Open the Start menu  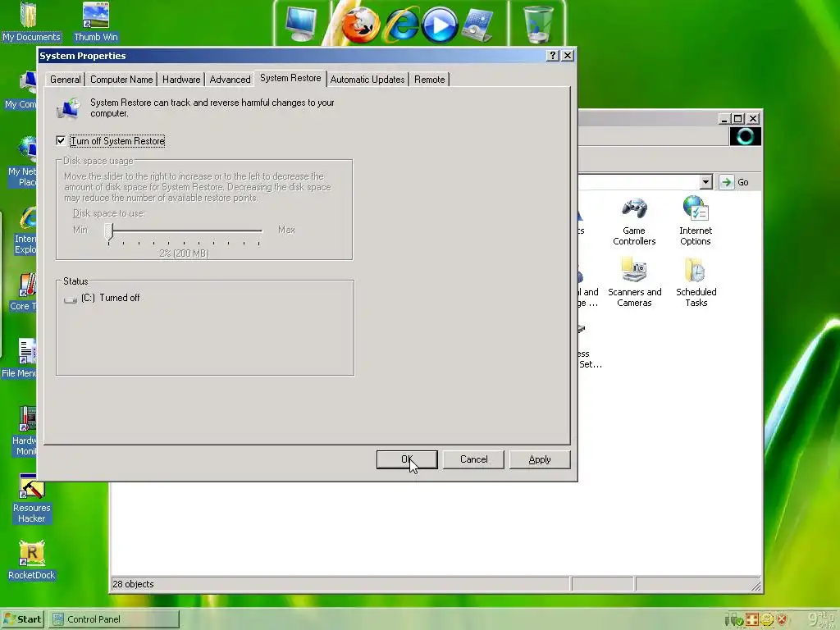tap(22, 619)
